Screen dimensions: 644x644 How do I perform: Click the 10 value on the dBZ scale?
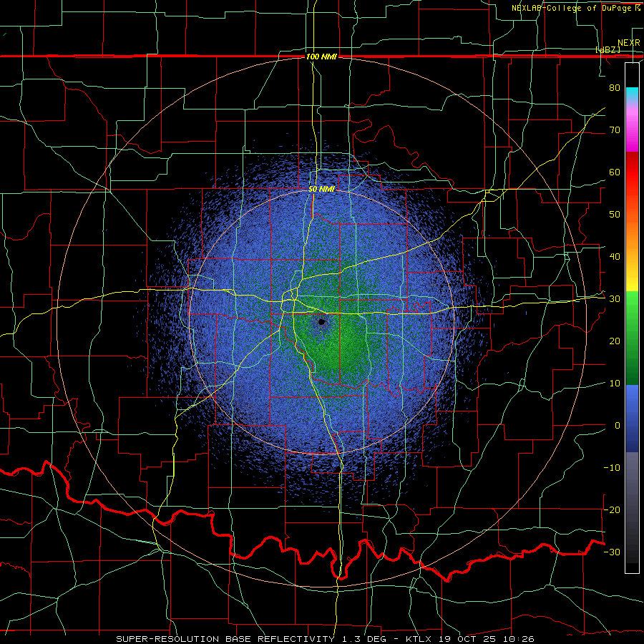(x=615, y=384)
